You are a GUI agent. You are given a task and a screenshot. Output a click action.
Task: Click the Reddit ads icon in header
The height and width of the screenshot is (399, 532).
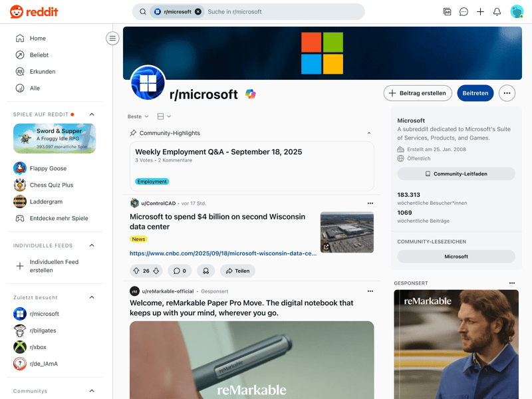pos(447,12)
